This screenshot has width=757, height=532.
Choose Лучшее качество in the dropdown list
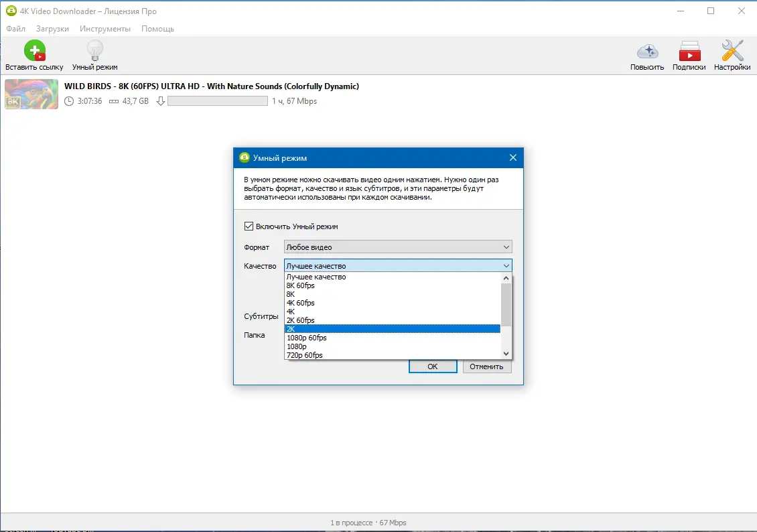pos(393,277)
